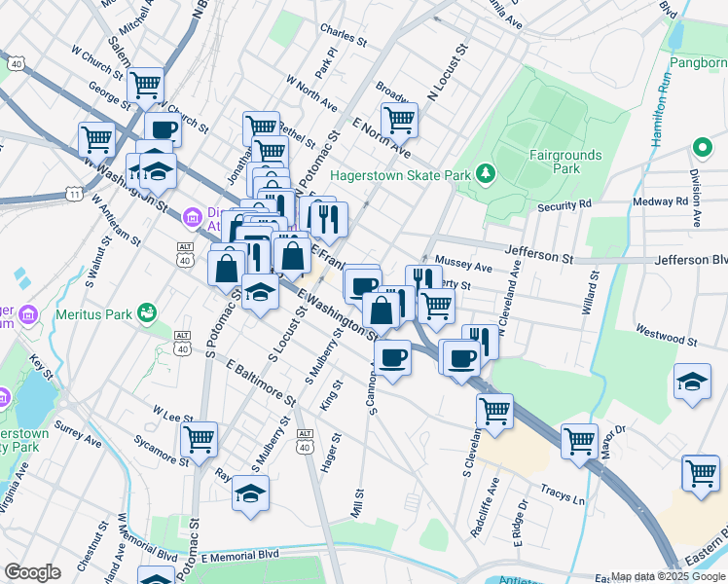Click the grocery cart marker near Eastern Blvd

click(x=701, y=474)
